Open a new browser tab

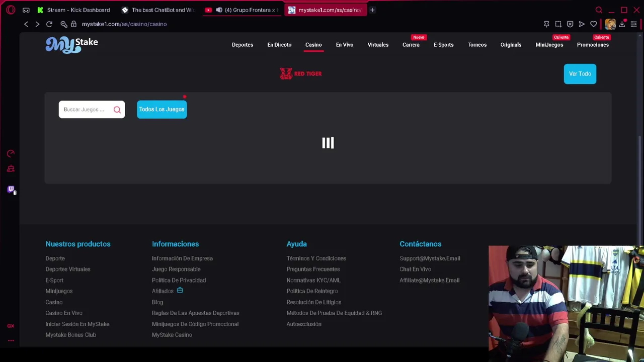[372, 10]
